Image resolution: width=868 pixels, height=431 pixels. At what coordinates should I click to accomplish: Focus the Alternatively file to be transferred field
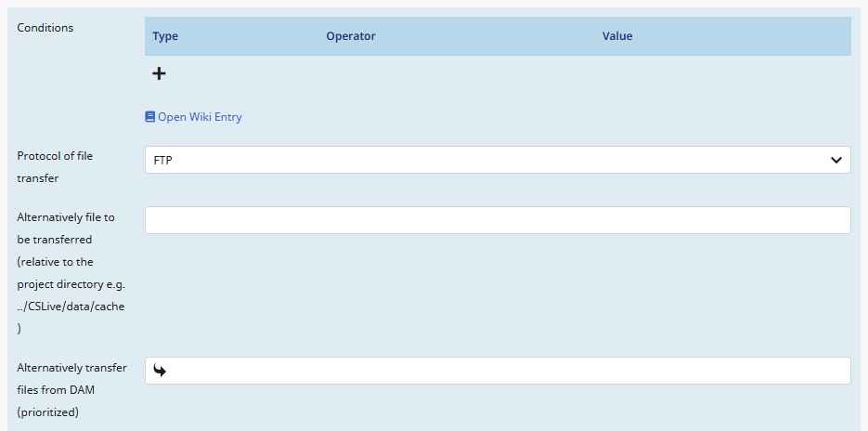point(498,220)
